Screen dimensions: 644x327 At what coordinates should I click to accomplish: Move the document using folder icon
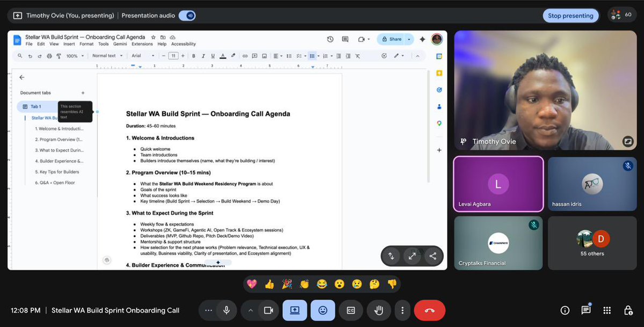point(163,37)
